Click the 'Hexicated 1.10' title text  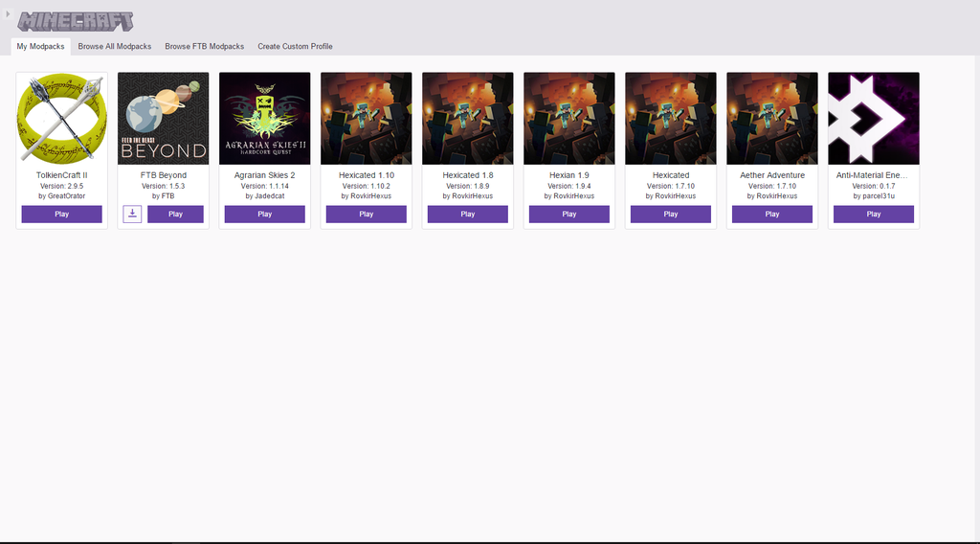[367, 175]
